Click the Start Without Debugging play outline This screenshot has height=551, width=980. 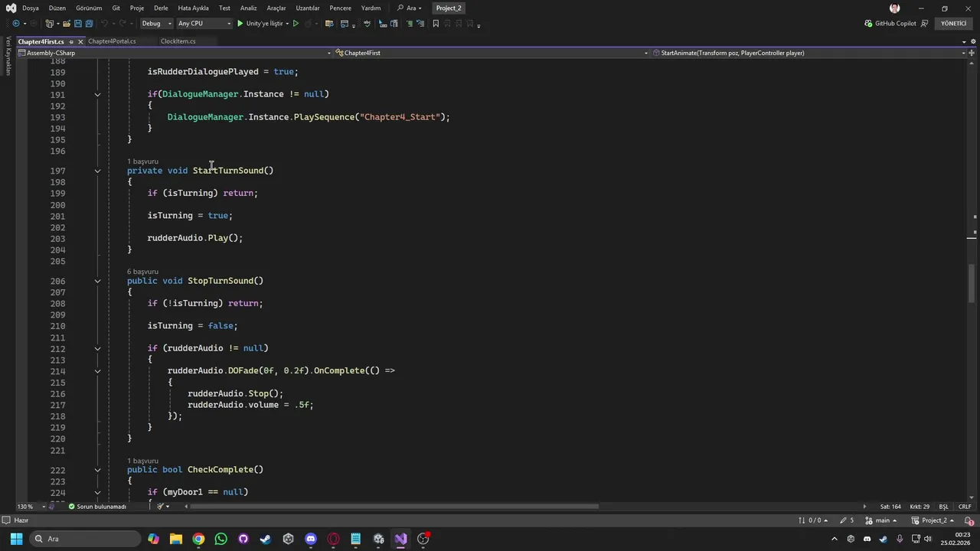tap(296, 24)
